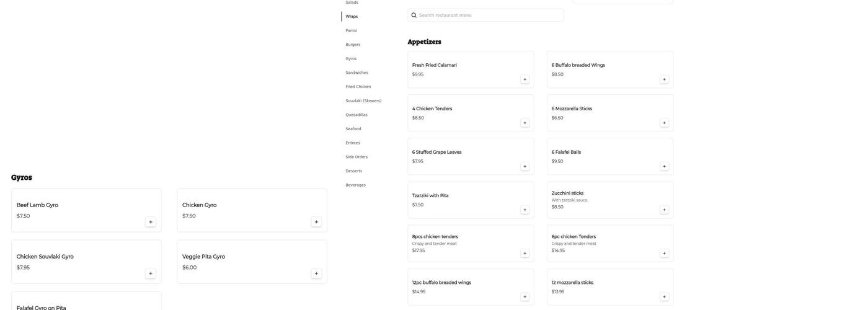Click plus icon on Chicken Gyro card

316,222
